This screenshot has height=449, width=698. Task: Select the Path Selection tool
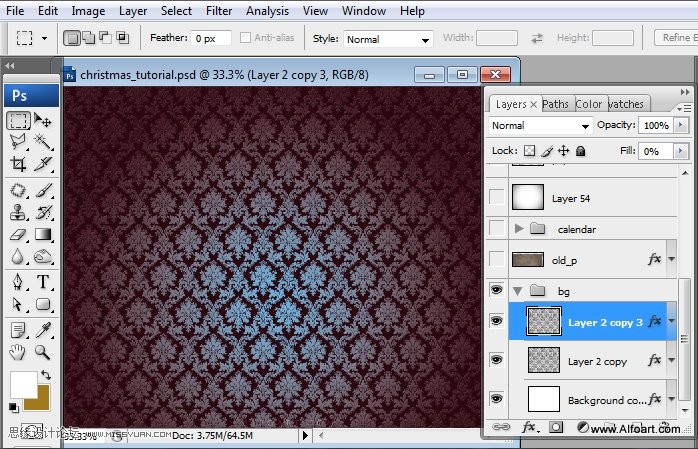click(18, 304)
